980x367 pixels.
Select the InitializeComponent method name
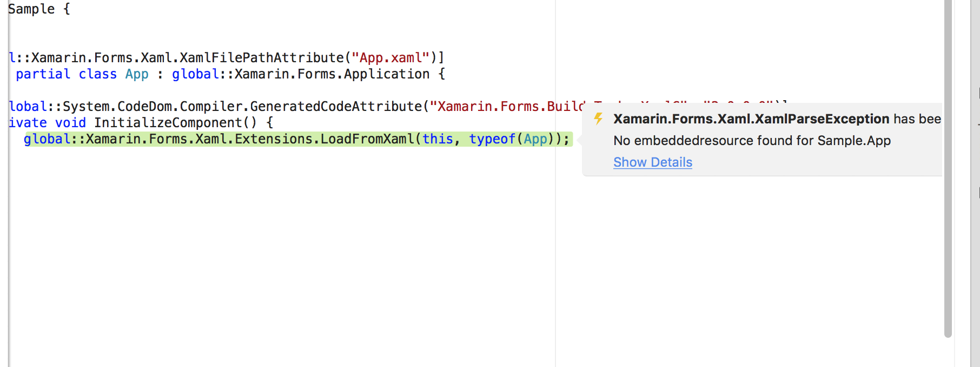pos(168,123)
